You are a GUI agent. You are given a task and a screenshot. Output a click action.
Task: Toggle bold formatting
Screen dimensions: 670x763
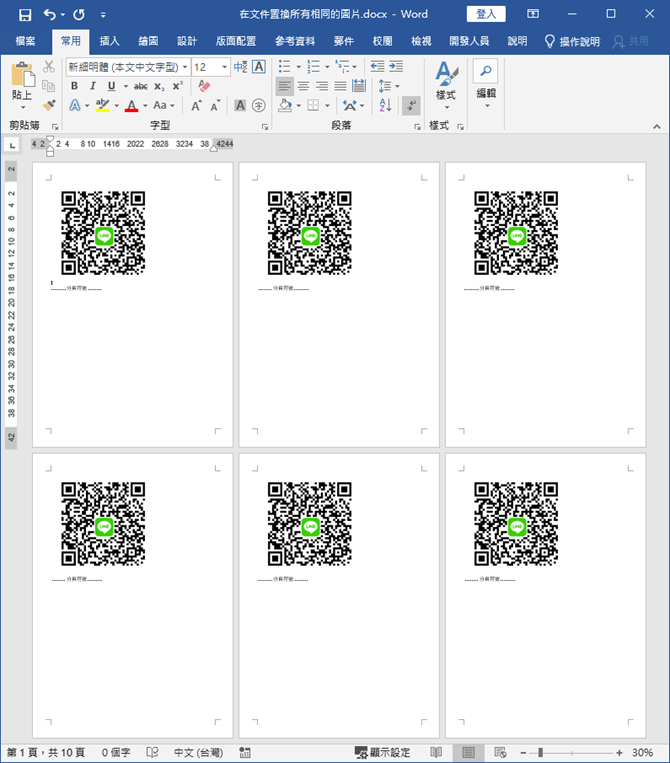[x=74, y=86]
